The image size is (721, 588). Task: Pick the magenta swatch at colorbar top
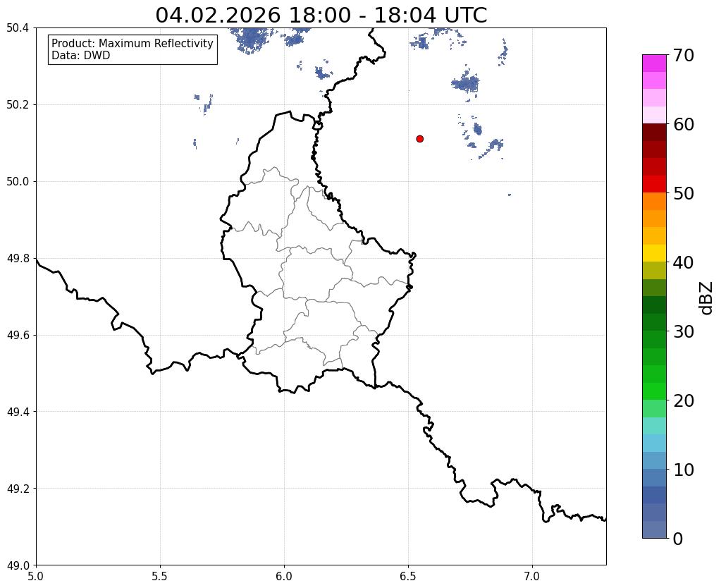point(654,63)
